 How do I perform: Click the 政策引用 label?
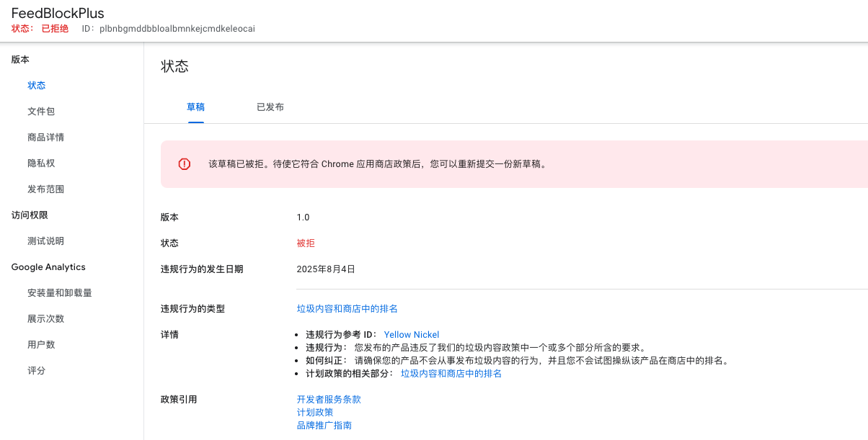[x=179, y=400]
